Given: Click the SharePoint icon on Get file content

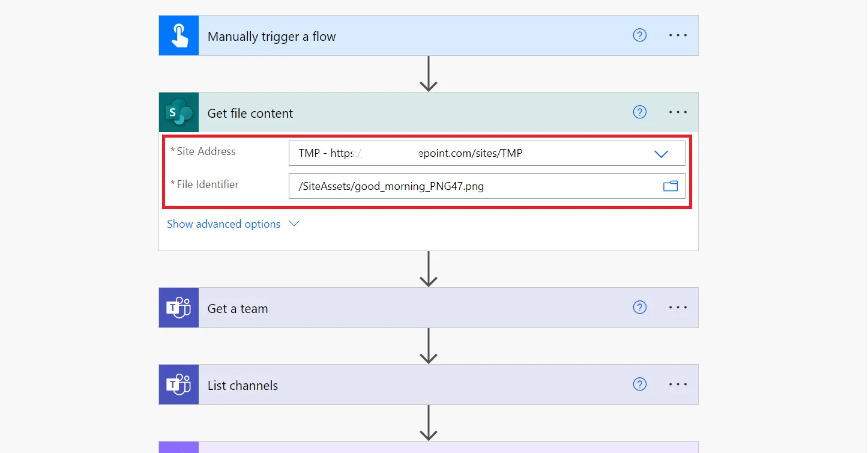Looking at the screenshot, I should click(179, 112).
